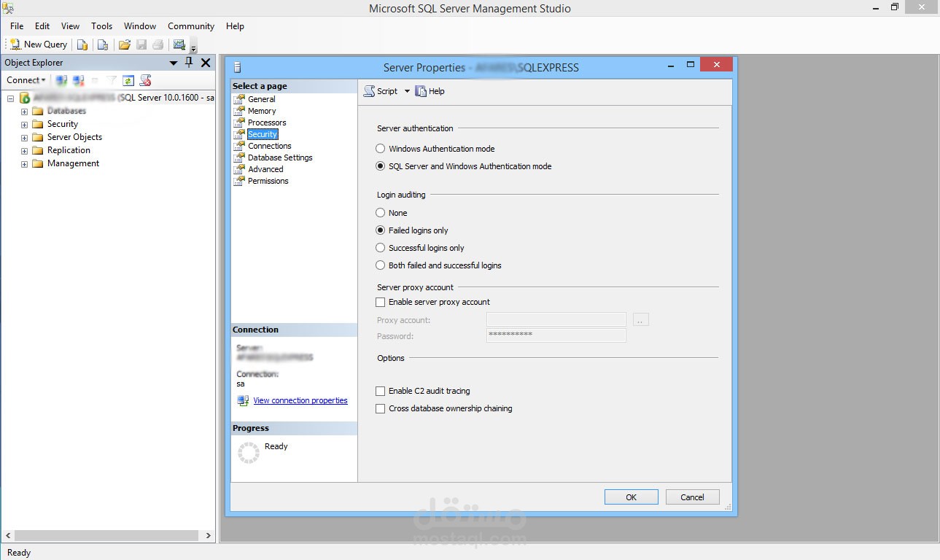Open the Community menu
Viewport: 940px width, 560px height.
click(x=191, y=26)
